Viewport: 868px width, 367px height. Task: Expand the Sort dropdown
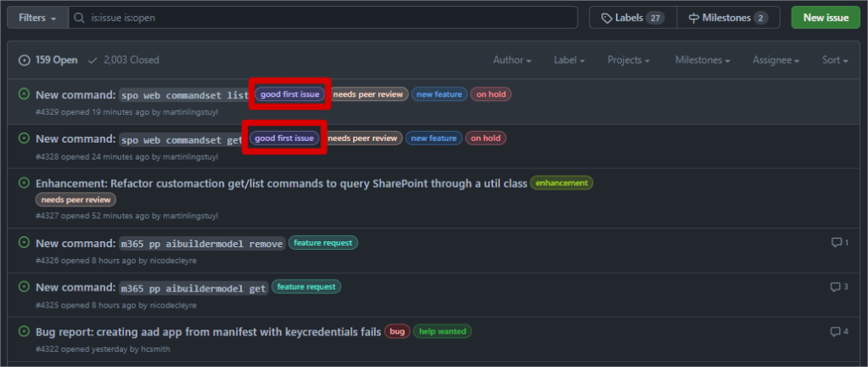tap(835, 60)
